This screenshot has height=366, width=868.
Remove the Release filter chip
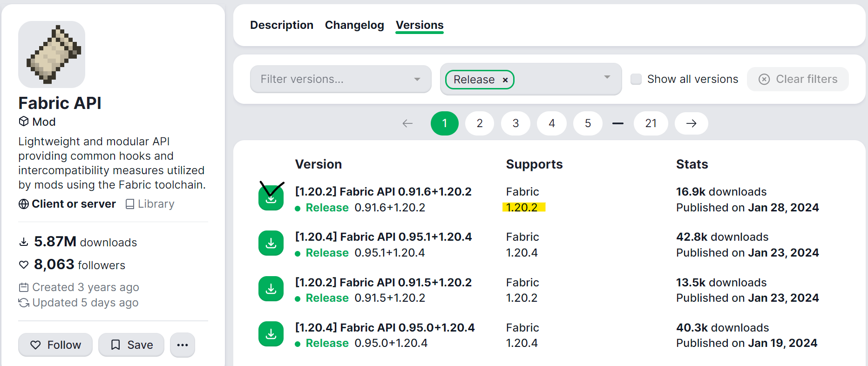pos(505,80)
